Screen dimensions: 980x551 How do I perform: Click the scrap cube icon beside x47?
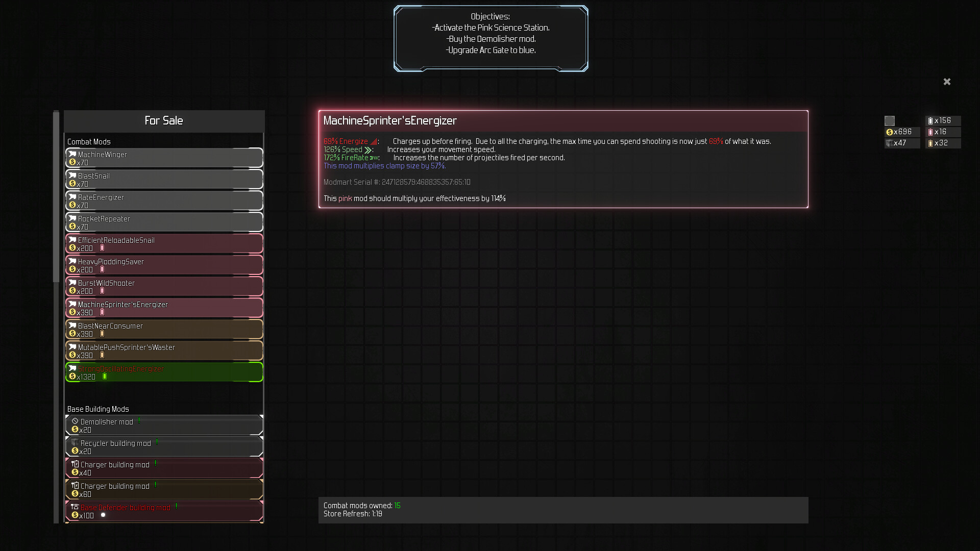(890, 143)
